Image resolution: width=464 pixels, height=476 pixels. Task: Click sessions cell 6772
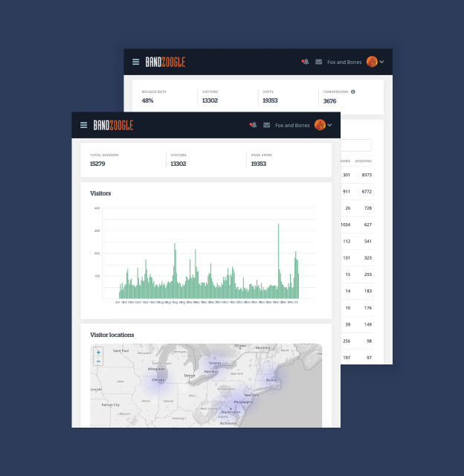coord(367,192)
